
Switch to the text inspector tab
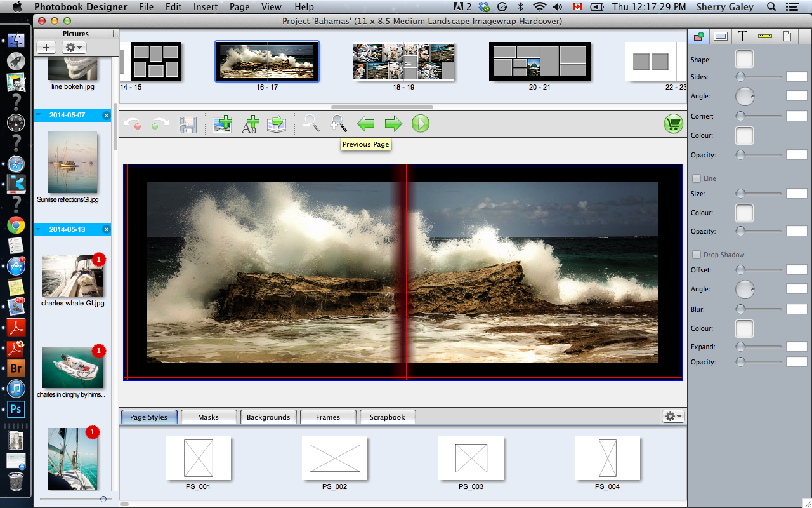click(742, 36)
